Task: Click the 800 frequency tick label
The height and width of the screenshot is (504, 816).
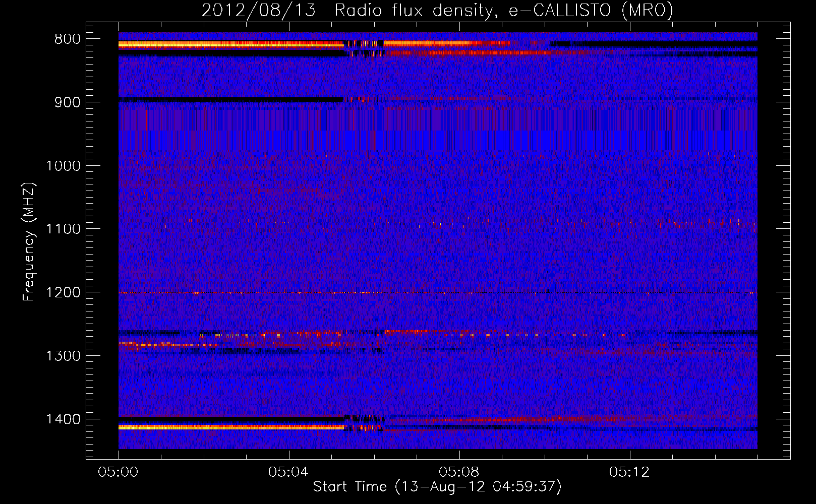Action: point(67,39)
